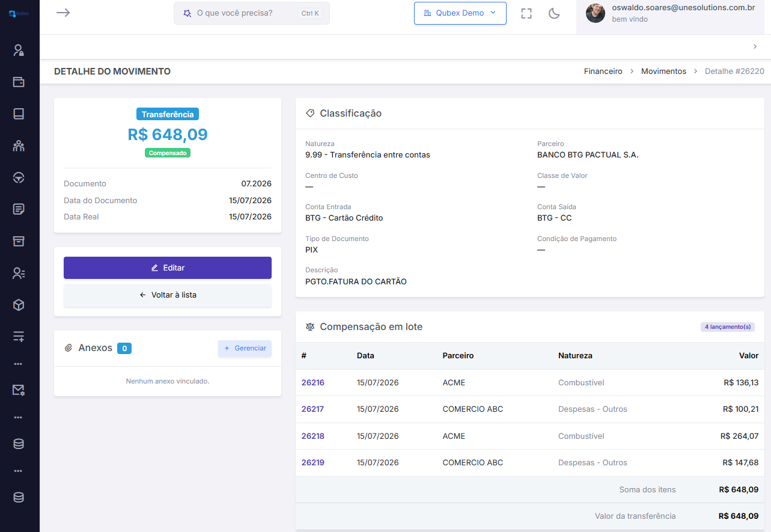Image resolution: width=771 pixels, height=532 pixels.
Task: Click the user avatar photo
Action: (x=596, y=13)
